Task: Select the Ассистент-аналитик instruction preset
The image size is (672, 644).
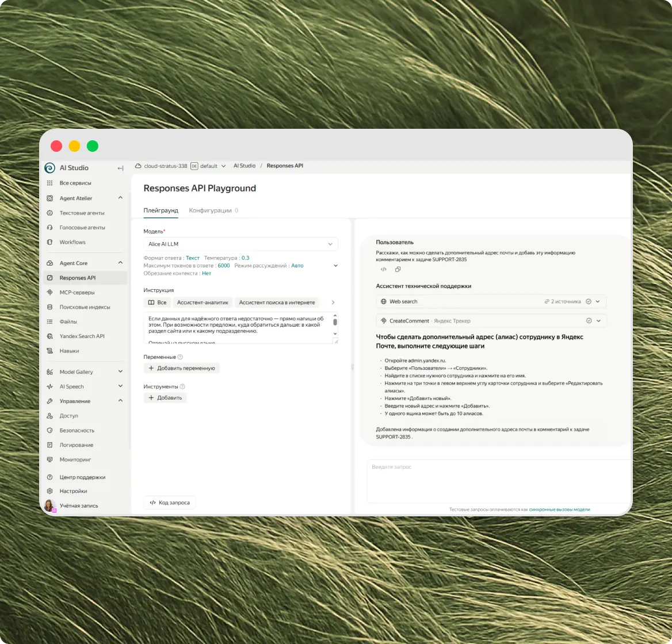Action: point(203,302)
